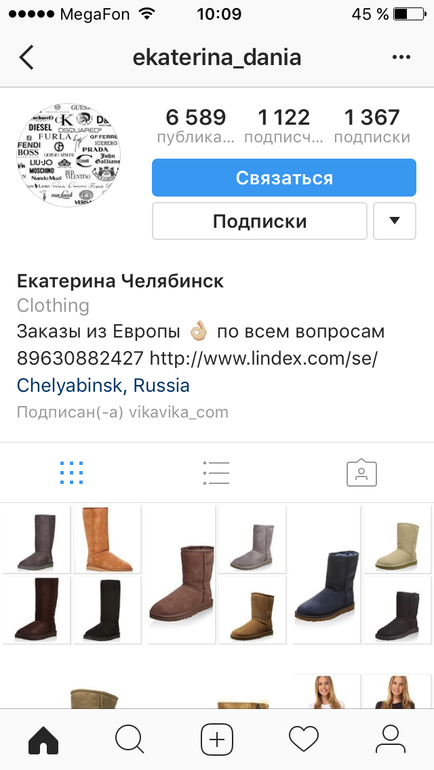The image size is (434, 770).
Task: Tap the new post plus icon
Action: click(217, 739)
